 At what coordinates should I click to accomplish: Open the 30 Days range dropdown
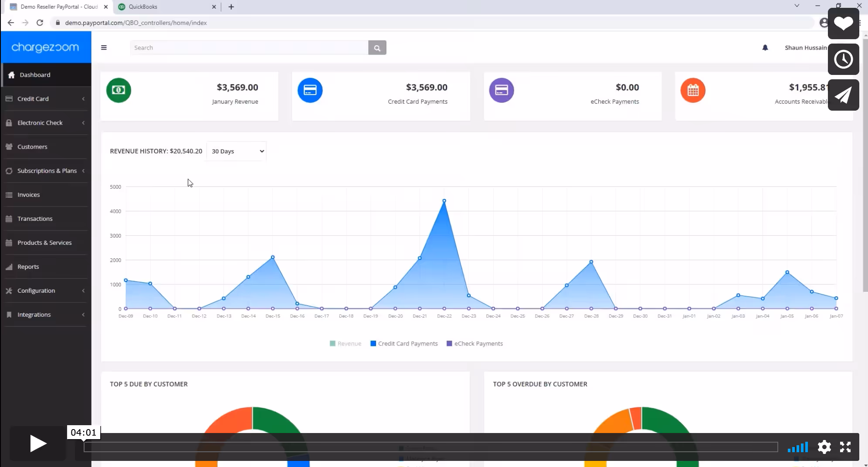pyautogui.click(x=236, y=151)
